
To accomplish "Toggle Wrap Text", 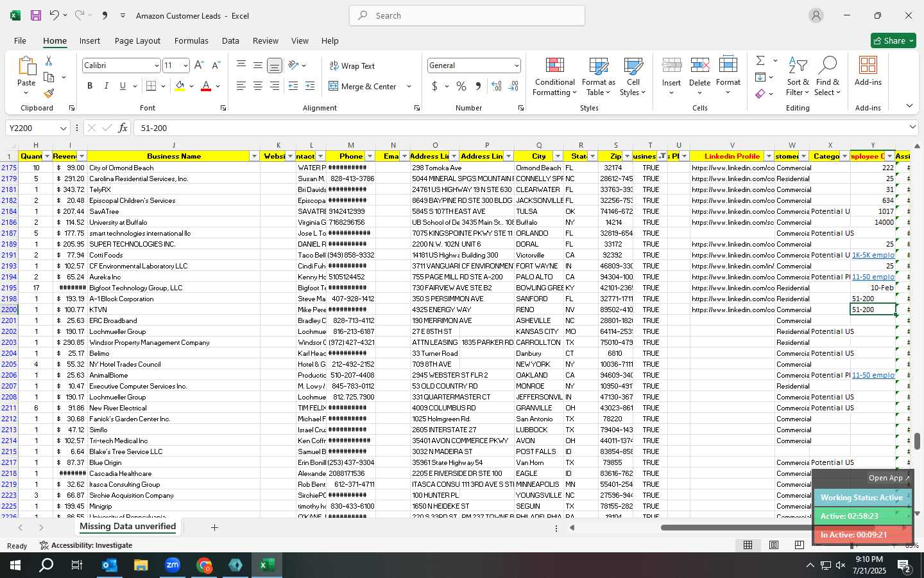I will coord(352,66).
